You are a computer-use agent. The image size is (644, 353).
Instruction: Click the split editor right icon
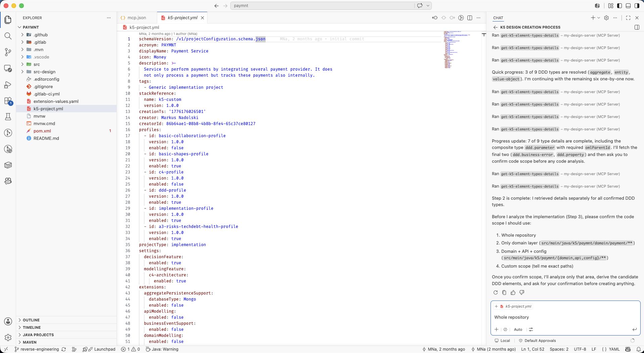coord(470,18)
